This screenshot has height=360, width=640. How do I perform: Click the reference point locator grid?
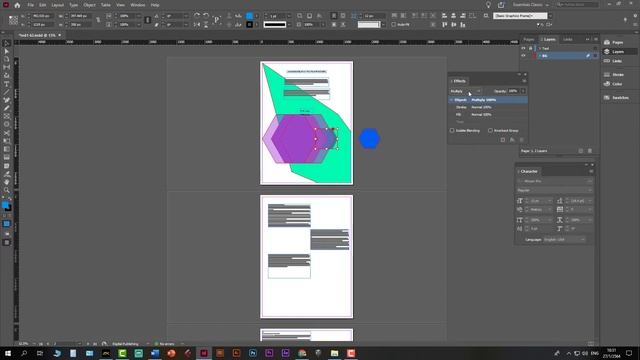point(13,20)
